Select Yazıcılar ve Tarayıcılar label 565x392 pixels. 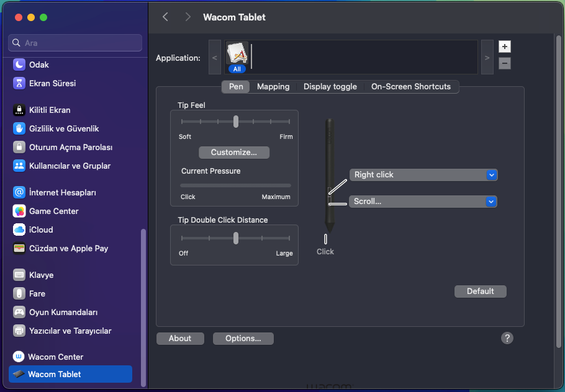click(70, 331)
